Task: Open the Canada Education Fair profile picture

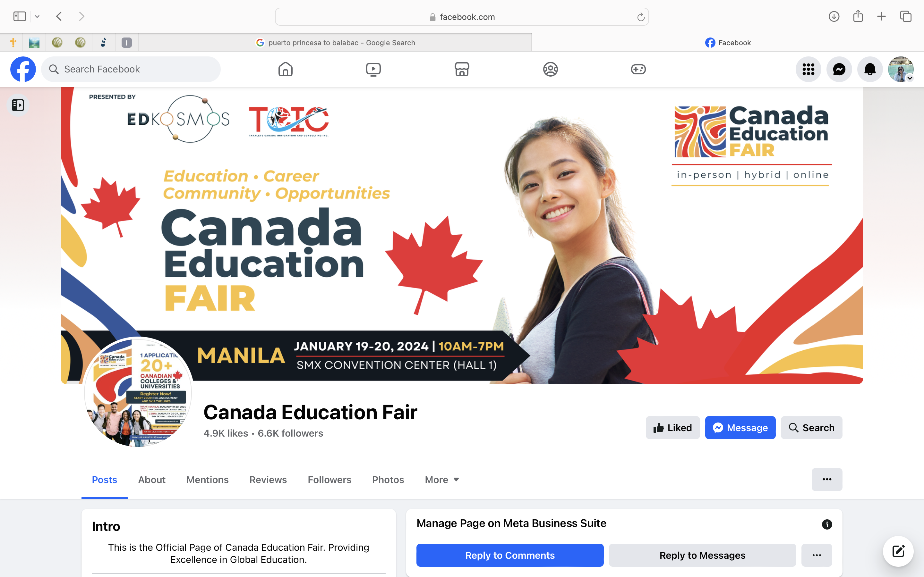Action: [x=138, y=392]
